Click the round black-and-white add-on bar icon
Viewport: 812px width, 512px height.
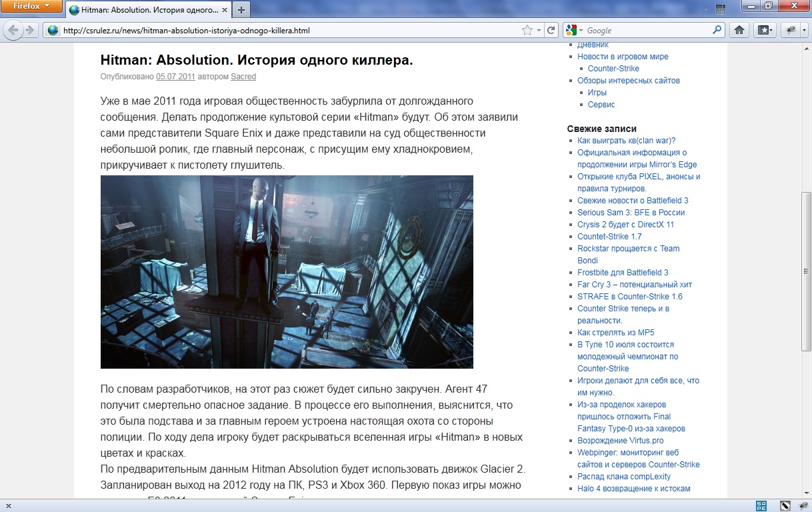click(785, 506)
